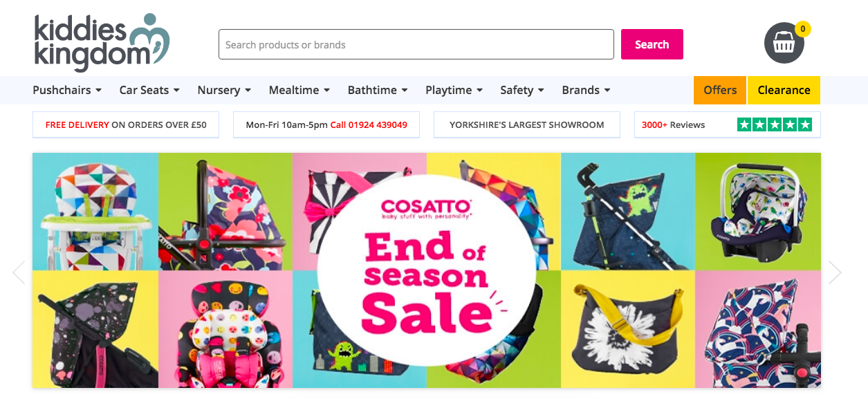Go to the previous banner slide
868x399 pixels.
[19, 272]
